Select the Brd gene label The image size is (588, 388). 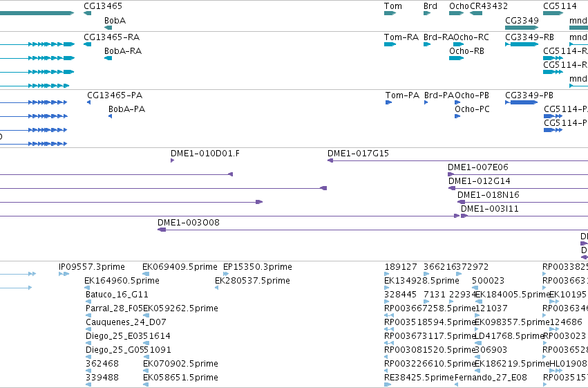430,6
